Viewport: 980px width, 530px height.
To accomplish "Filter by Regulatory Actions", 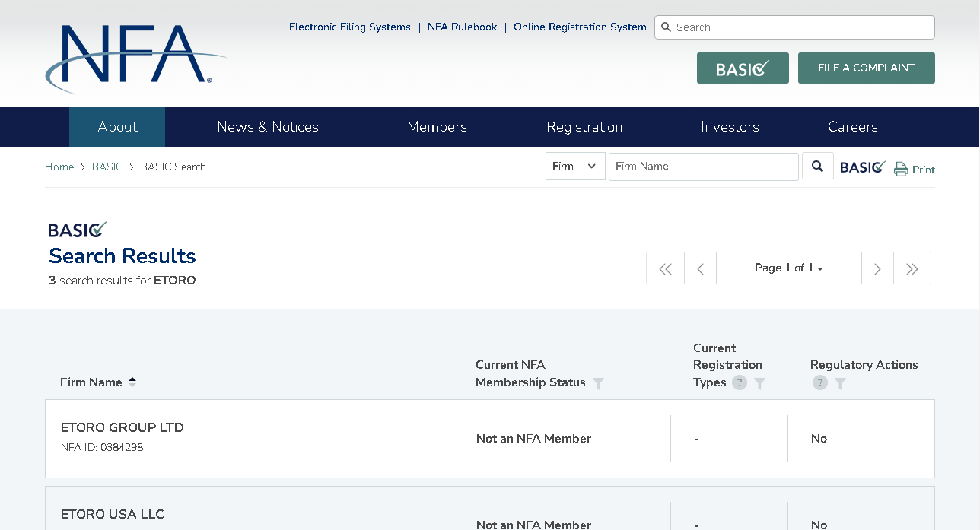I will click(840, 383).
